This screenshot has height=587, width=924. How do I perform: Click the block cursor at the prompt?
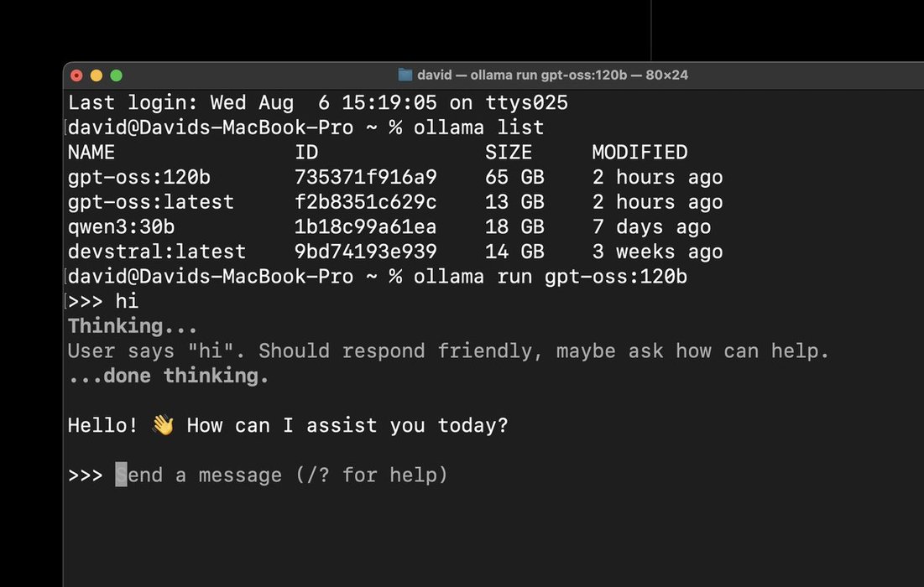click(122, 475)
